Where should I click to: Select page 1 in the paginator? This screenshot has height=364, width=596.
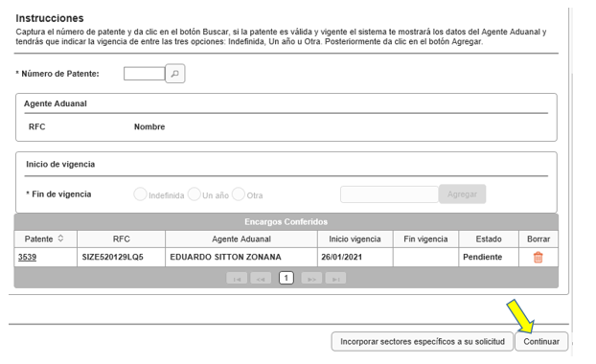coord(287,278)
